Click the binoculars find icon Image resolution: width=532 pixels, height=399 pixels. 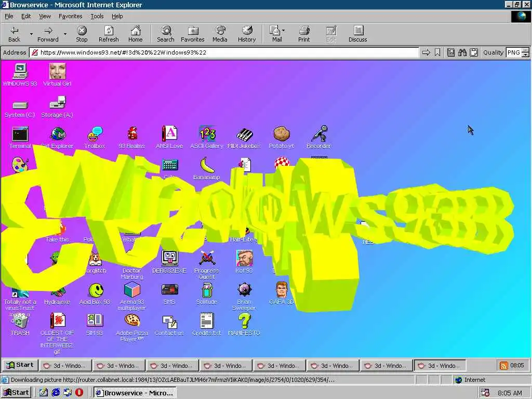pyautogui.click(x=462, y=52)
